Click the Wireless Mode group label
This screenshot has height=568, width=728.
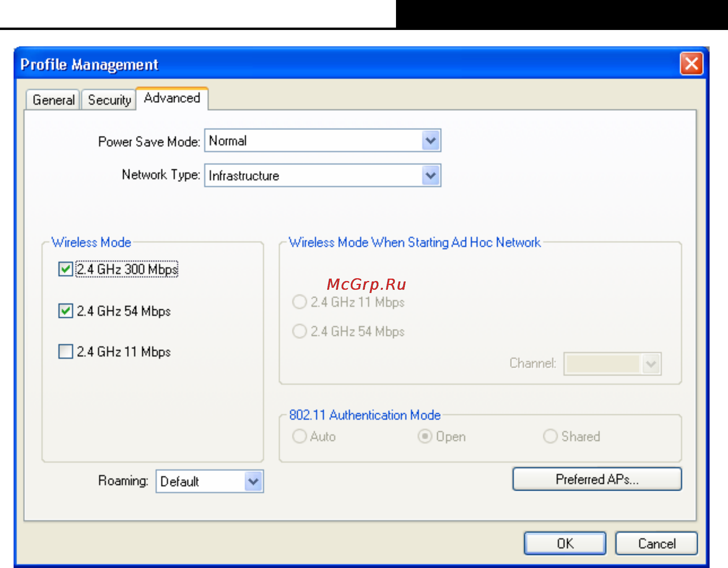click(91, 242)
